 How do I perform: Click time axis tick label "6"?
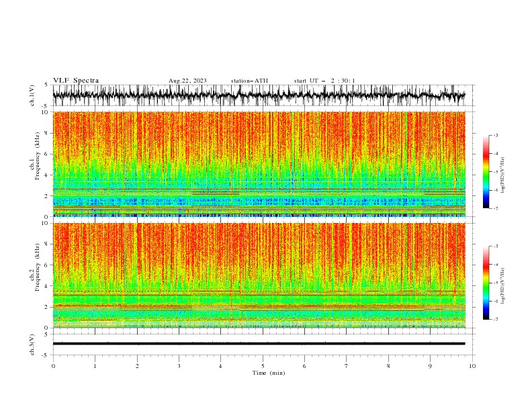point(304,366)
